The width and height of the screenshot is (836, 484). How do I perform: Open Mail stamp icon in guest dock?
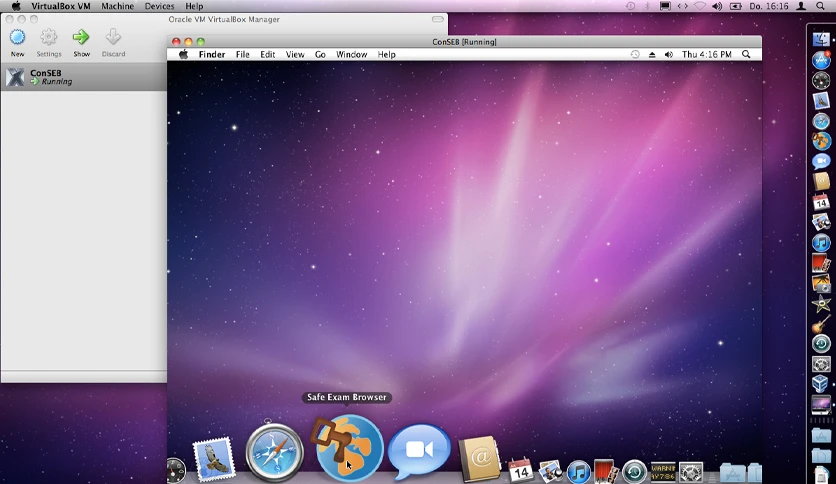pos(214,459)
